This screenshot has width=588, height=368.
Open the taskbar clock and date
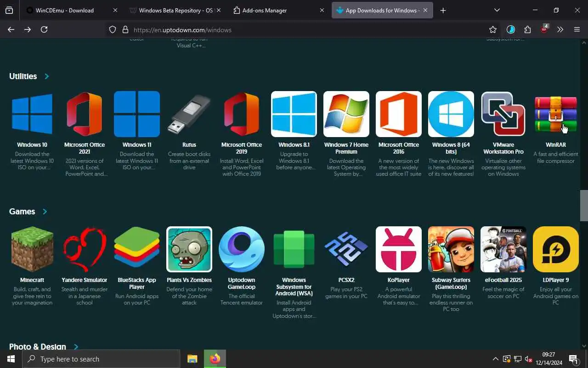(x=549, y=359)
